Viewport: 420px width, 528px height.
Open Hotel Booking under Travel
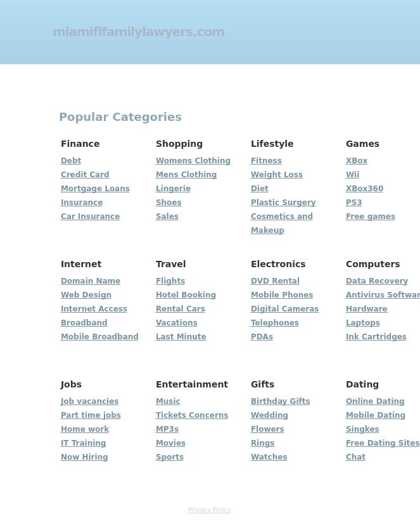[186, 295]
